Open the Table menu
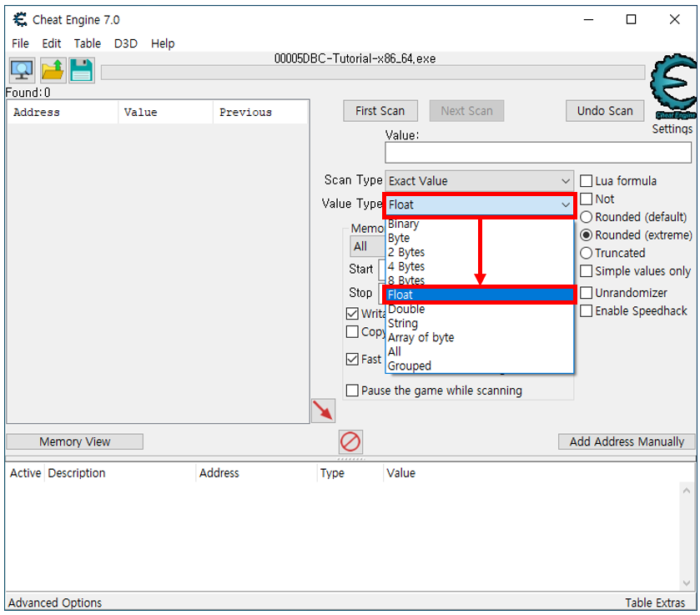This screenshot has width=700, height=615. [88, 43]
